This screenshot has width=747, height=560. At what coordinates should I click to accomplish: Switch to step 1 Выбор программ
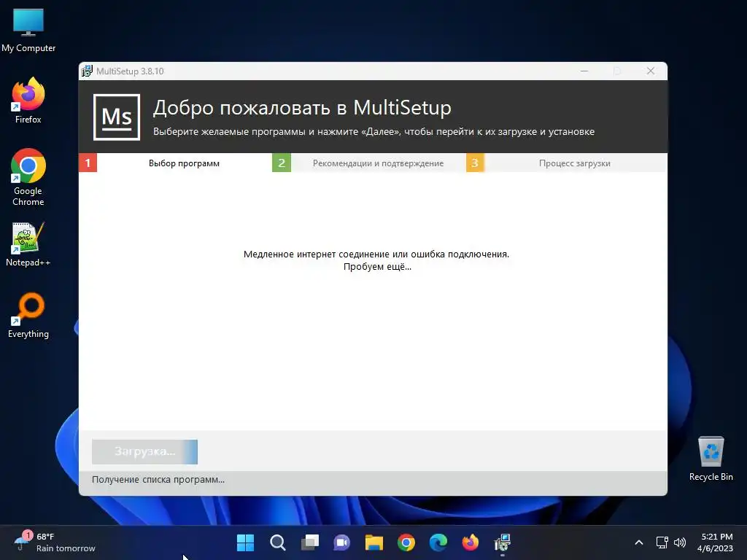click(x=175, y=163)
